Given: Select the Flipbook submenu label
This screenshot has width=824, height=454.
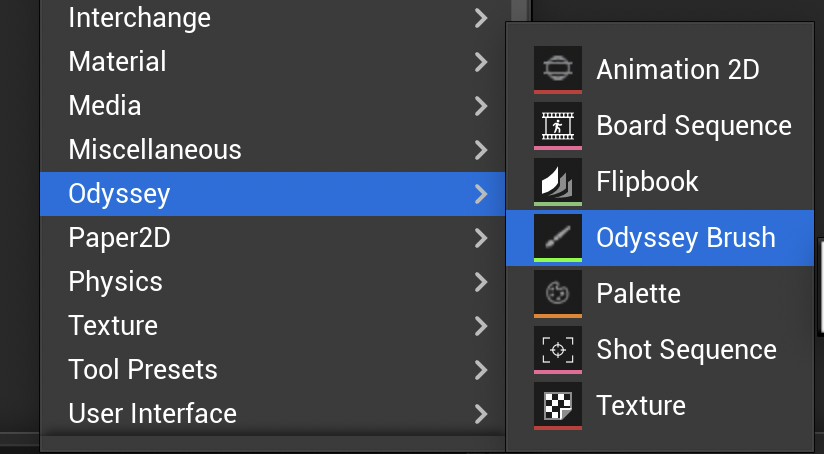Looking at the screenshot, I should coord(647,182).
